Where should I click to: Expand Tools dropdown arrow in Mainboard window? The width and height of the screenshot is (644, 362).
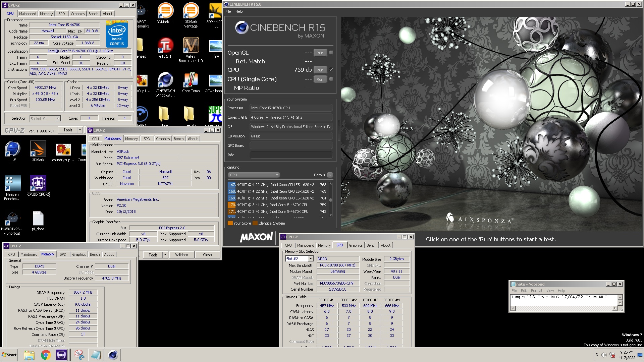[x=165, y=255]
